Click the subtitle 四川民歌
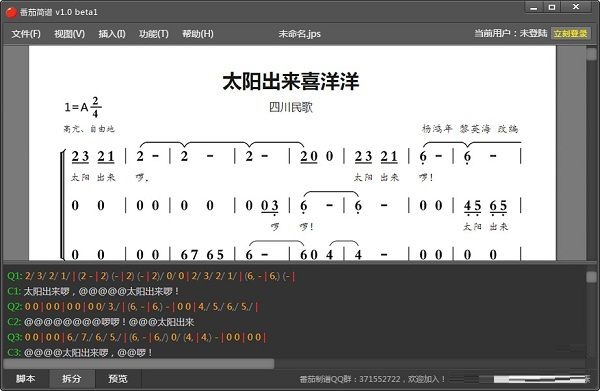Viewport: 600px width, 391px height. (x=291, y=108)
